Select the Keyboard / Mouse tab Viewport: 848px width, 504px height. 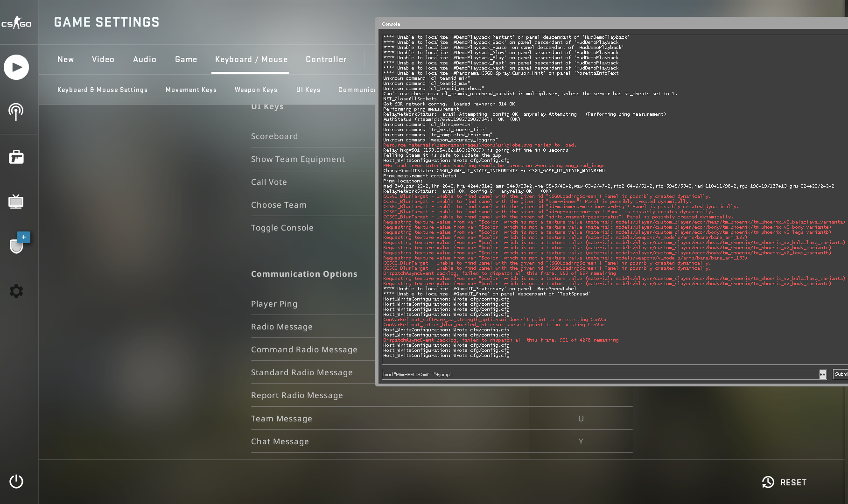tap(251, 59)
